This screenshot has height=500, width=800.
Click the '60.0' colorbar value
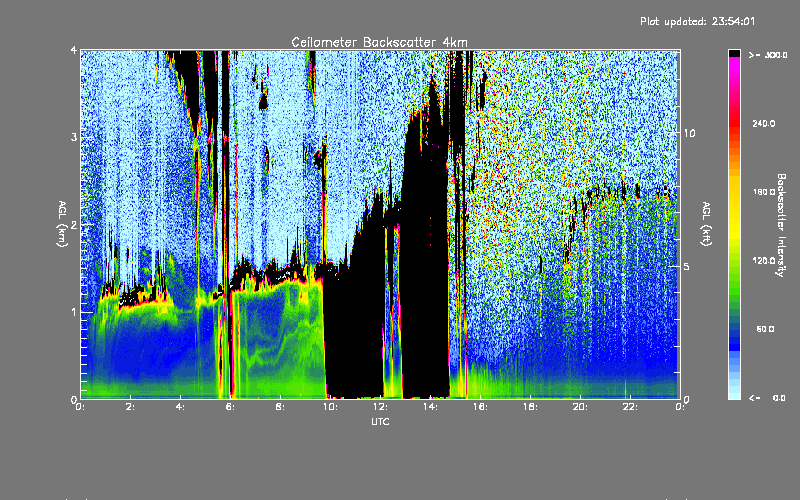pyautogui.click(x=765, y=329)
